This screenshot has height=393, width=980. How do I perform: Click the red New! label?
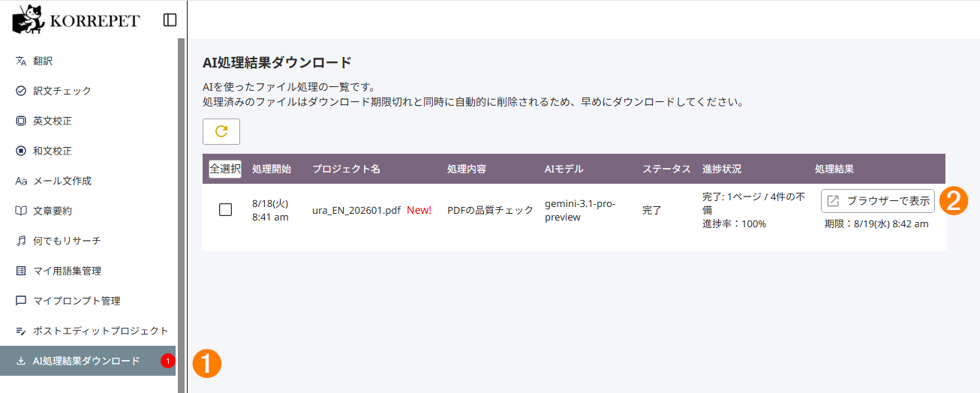point(419,210)
